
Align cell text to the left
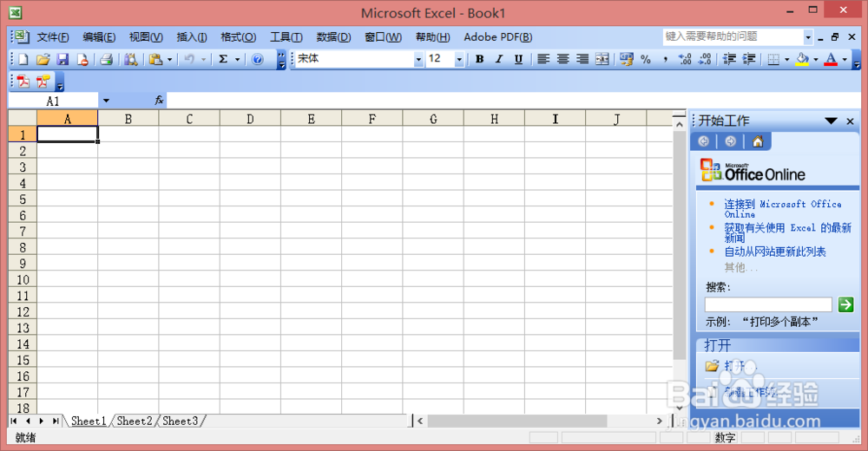click(543, 59)
